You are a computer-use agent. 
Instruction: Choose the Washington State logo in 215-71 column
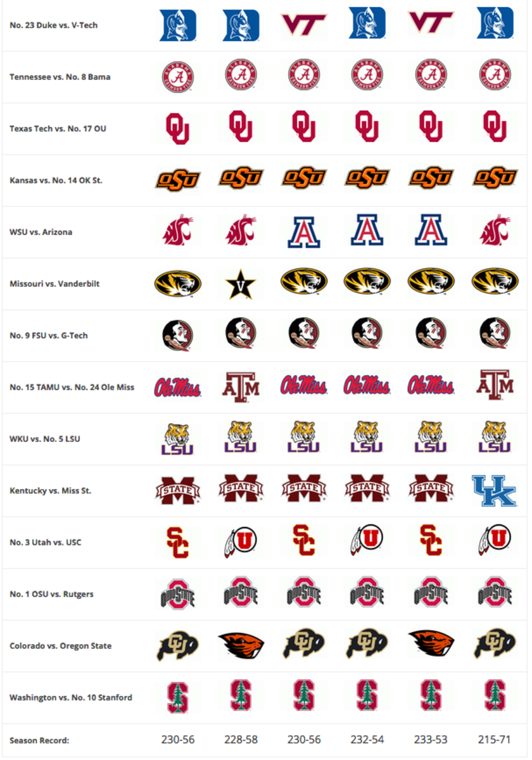coord(494,232)
